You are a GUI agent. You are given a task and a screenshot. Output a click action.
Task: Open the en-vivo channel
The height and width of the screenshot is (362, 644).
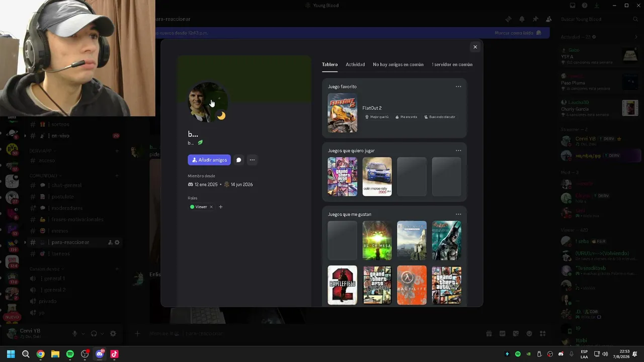(74, 136)
